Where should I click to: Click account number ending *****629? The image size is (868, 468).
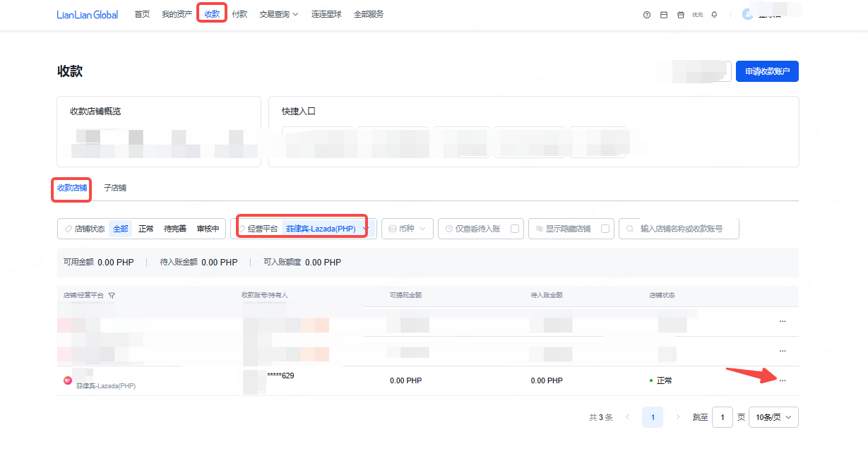280,376
